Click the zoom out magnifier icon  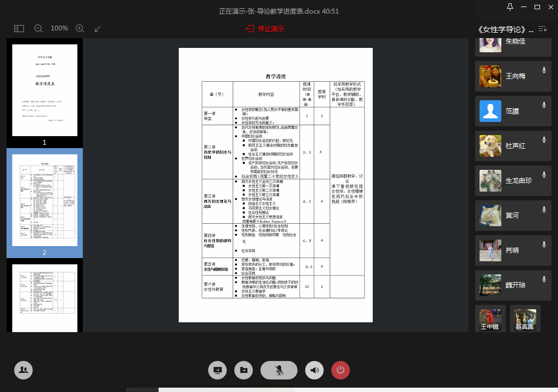click(38, 28)
